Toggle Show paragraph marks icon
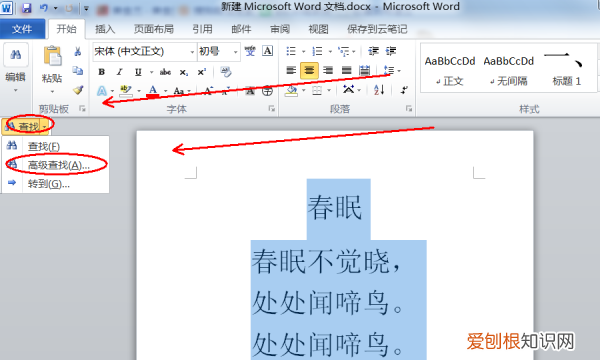 point(404,90)
